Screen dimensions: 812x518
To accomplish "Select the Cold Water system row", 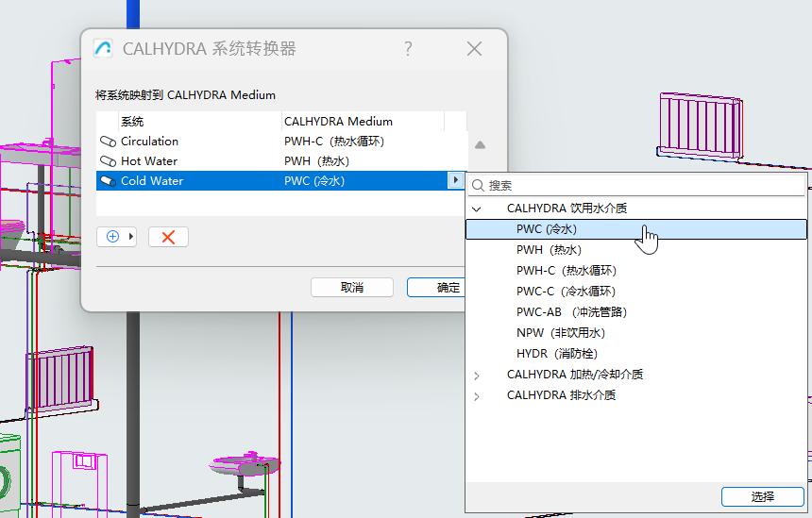I will [281, 180].
